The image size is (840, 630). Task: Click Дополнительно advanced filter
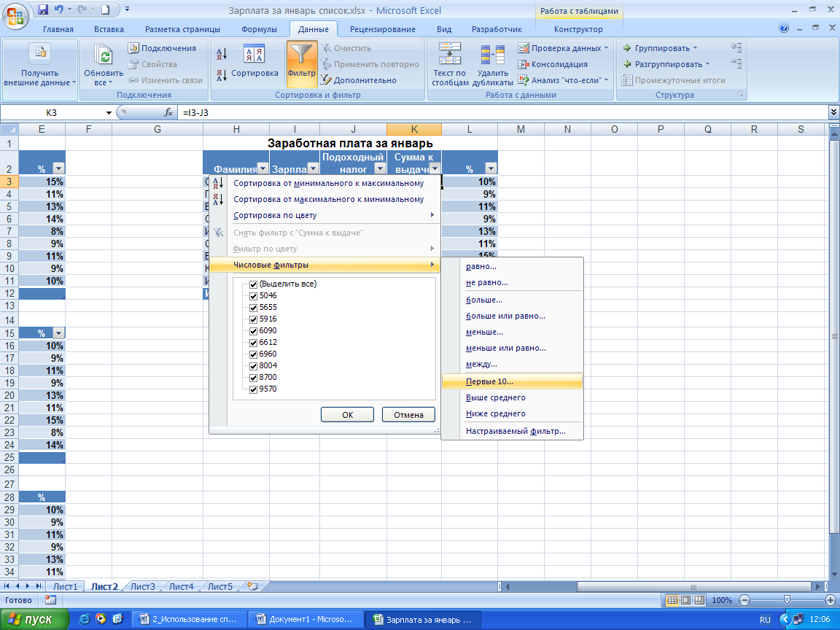pos(359,80)
